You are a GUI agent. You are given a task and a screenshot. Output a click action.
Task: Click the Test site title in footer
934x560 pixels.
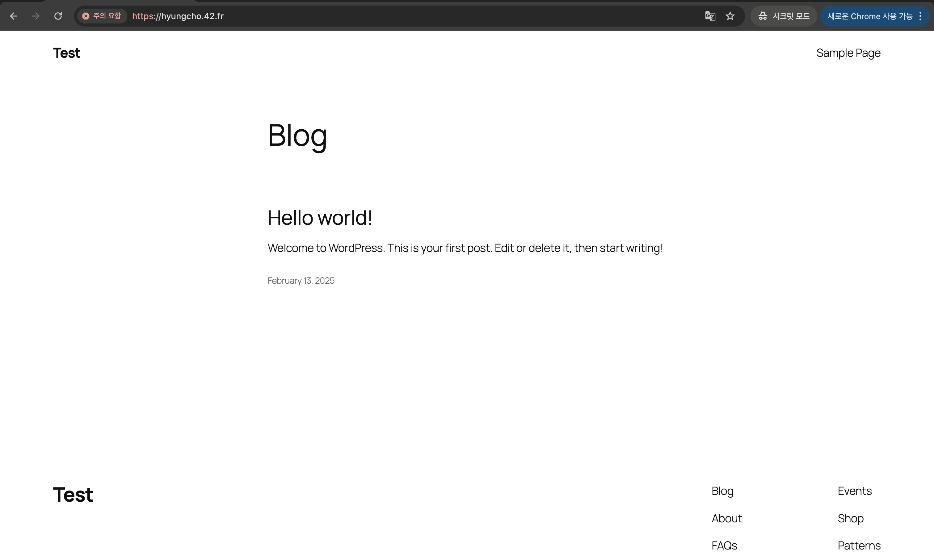(x=73, y=494)
